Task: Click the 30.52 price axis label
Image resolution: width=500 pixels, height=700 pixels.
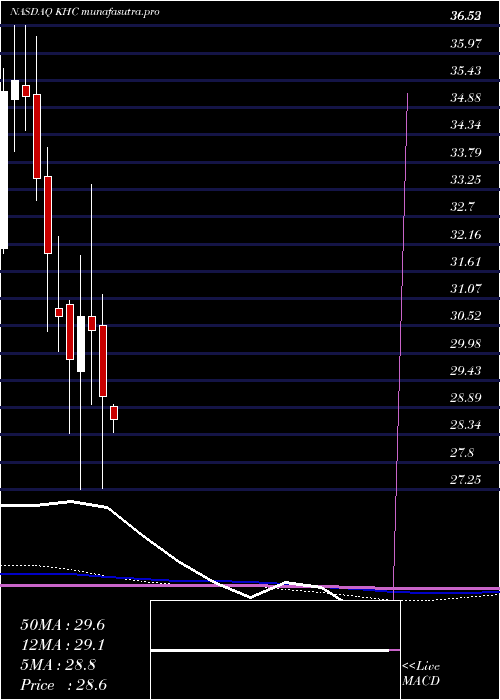Action: point(466,316)
